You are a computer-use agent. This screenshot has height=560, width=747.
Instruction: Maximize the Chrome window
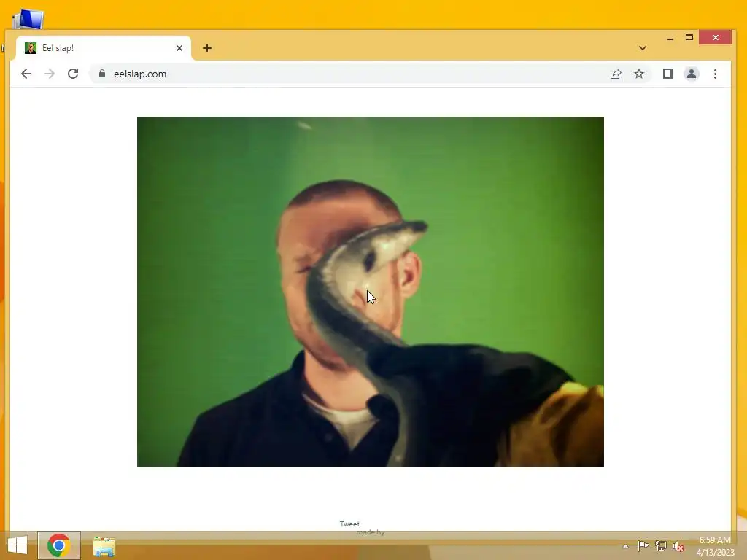coord(689,38)
